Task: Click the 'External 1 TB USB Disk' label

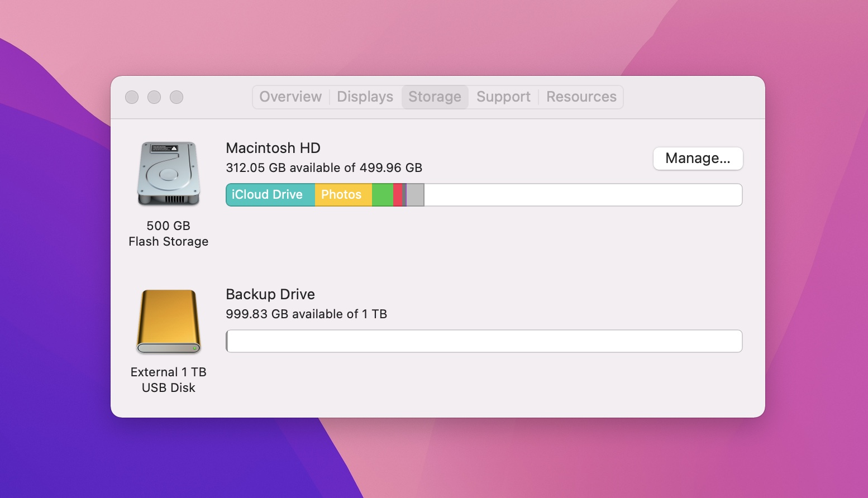Action: [169, 380]
